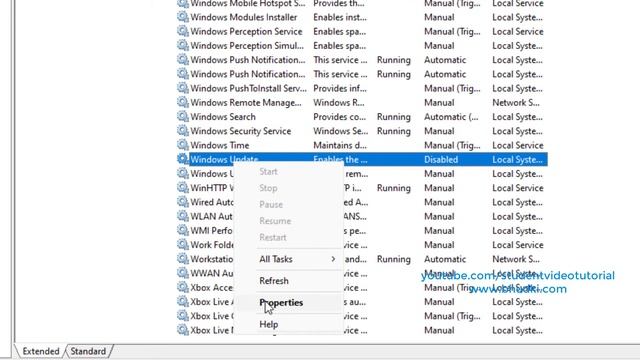The height and width of the screenshot is (360, 640).
Task: Click gear icon of Windows Remote Management row
Action: (182, 102)
